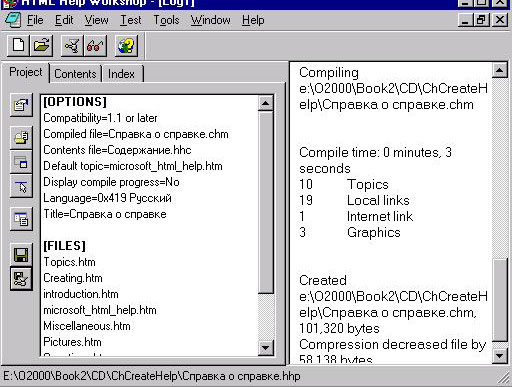Viewport: 512px width, 387px height.
Task: Select introduction.htm in the files list
Action: pos(81,294)
